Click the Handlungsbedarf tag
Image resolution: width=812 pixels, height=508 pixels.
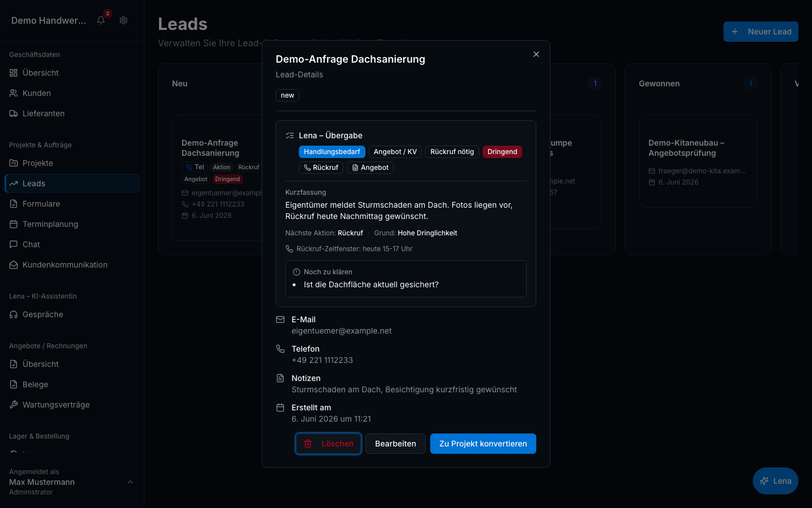click(x=332, y=152)
